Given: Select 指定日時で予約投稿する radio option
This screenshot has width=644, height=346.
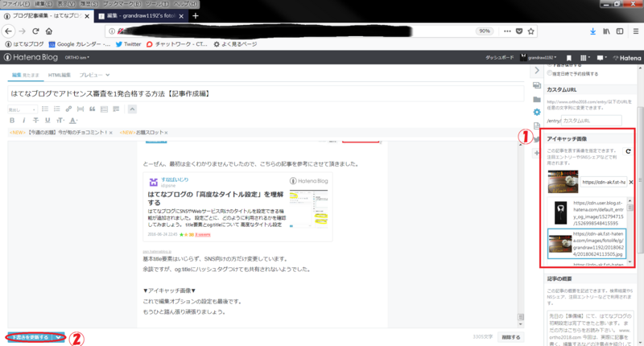Looking at the screenshot, I should pyautogui.click(x=550, y=73).
